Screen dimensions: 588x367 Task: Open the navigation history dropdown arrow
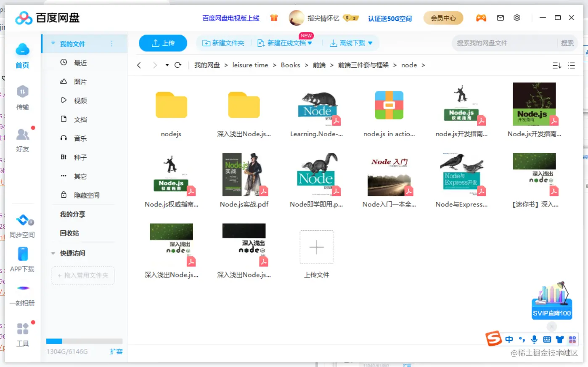pos(167,65)
